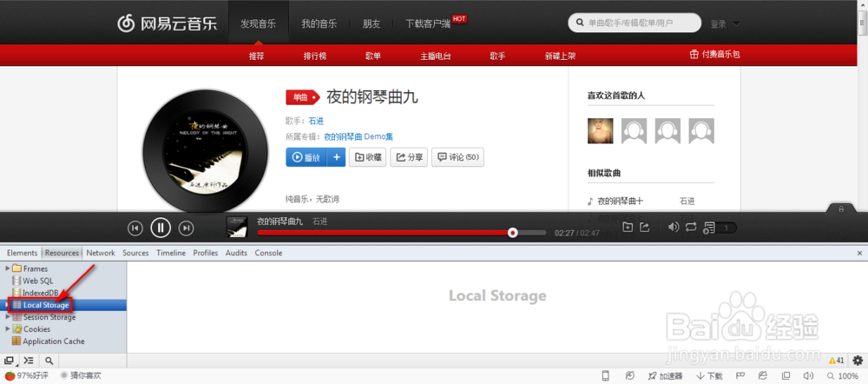Open the 朋友 tab
The width and height of the screenshot is (868, 384).
[372, 23]
